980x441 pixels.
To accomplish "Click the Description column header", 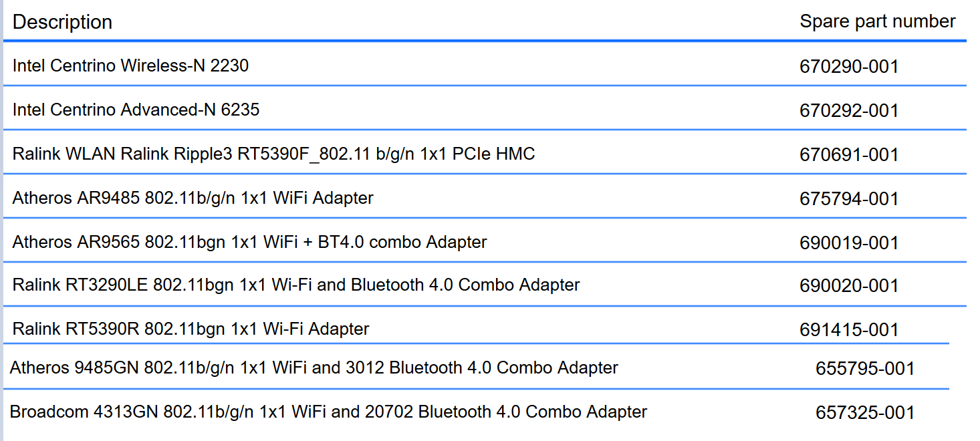I will (x=62, y=22).
